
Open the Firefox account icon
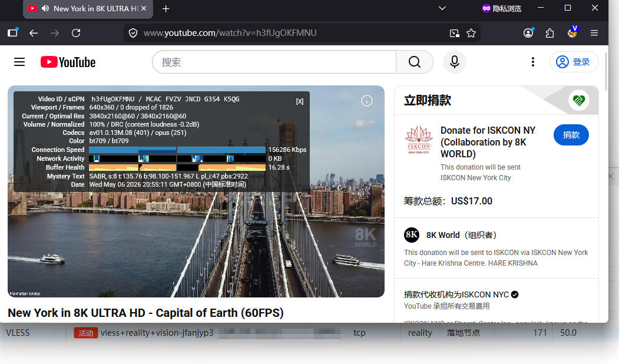[x=528, y=33]
